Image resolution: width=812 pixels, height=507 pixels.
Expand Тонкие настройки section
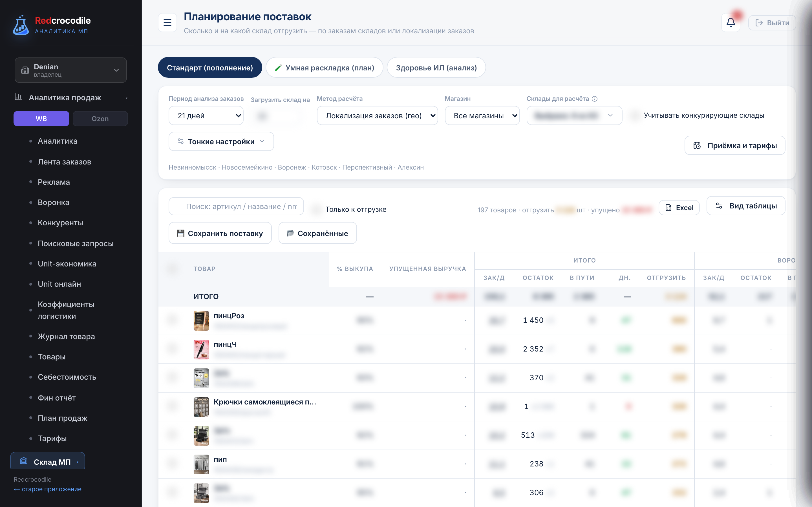[221, 141]
